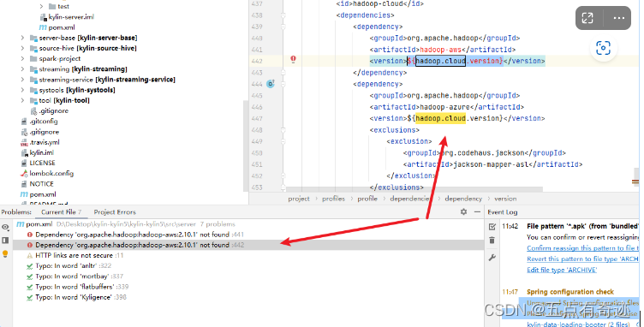Click the red error bulb on line 442
This screenshot has width=644, height=327.
pyautogui.click(x=293, y=59)
